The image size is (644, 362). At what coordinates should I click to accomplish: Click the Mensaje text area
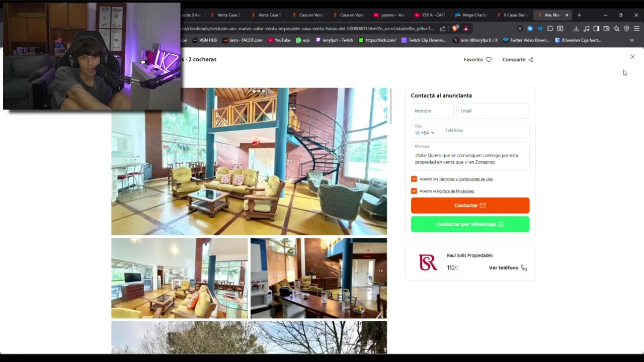point(470,156)
